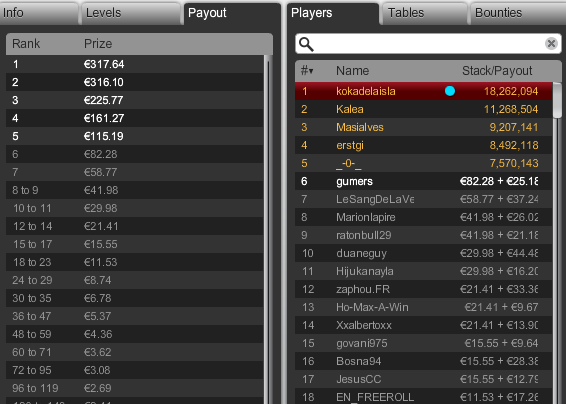Image resolution: width=566 pixels, height=404 pixels.
Task: Select player row Ho-Max-A-Win
Action: [423, 307]
